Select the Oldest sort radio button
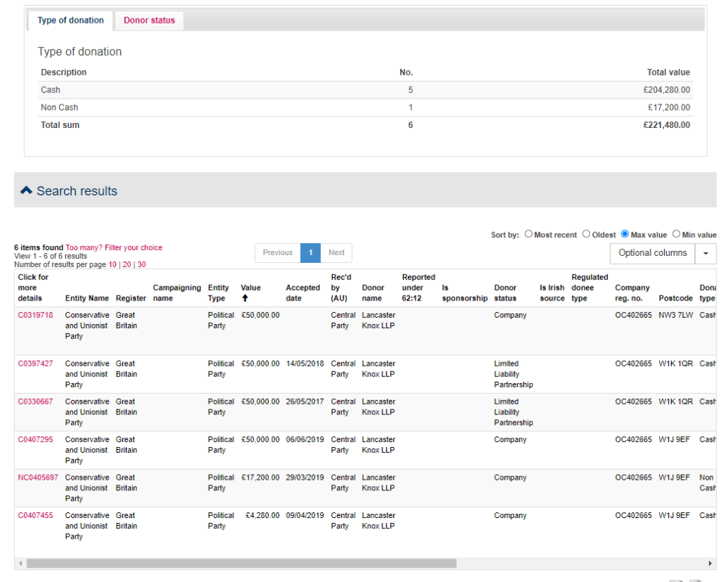Screen dimensions: 728x582 586,235
